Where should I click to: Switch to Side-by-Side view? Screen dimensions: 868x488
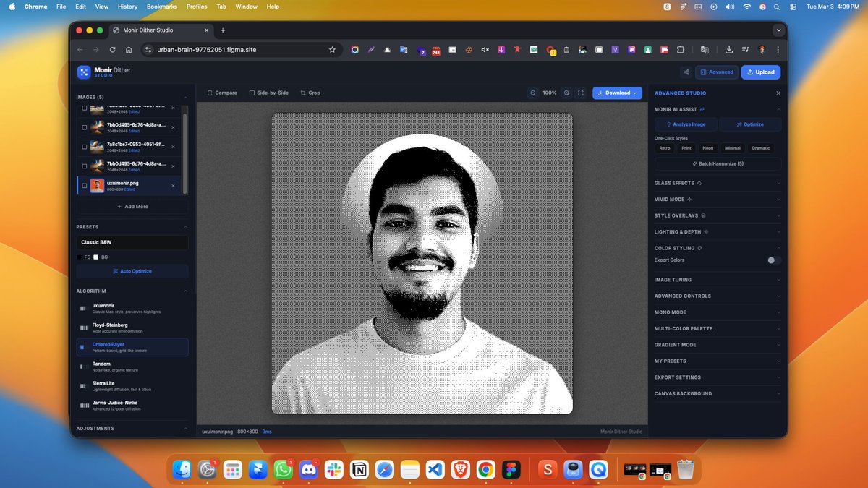point(268,93)
